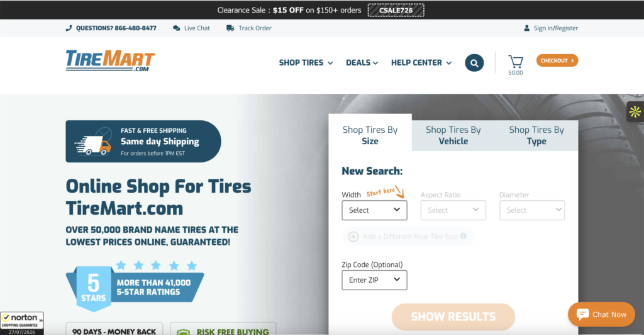Image resolution: width=644 pixels, height=335 pixels.
Task: Click the Track Order truck icon
Action: coord(230,28)
